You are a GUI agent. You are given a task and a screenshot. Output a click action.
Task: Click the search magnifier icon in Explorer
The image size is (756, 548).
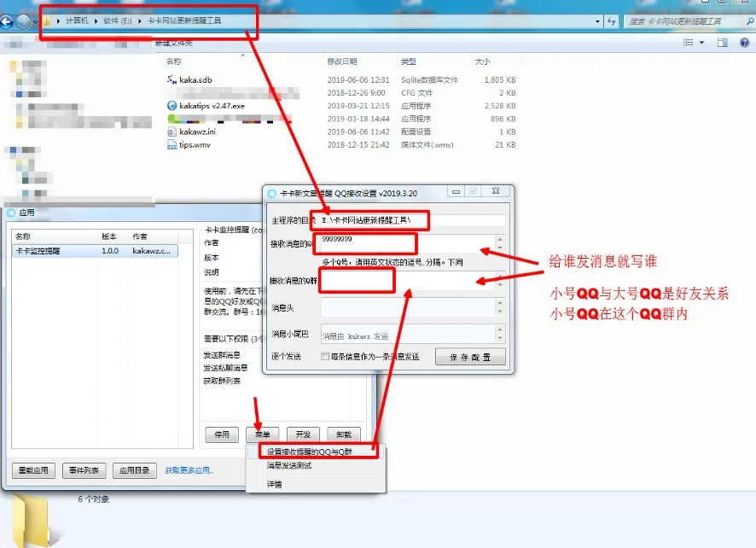750,21
